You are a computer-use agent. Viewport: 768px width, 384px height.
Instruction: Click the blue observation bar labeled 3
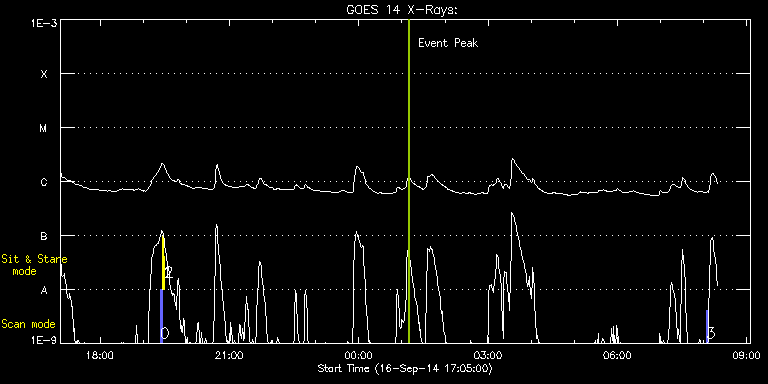pos(707,326)
